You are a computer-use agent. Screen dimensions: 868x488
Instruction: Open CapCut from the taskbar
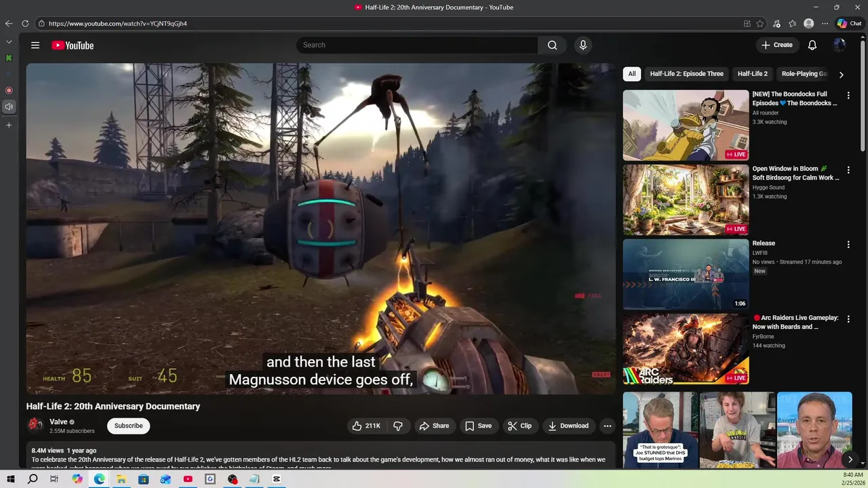click(277, 479)
